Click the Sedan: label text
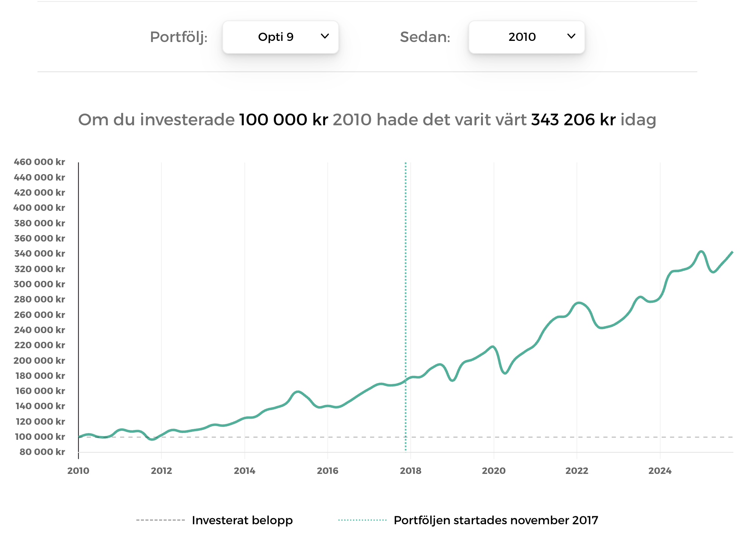The width and height of the screenshot is (756, 539). (425, 37)
